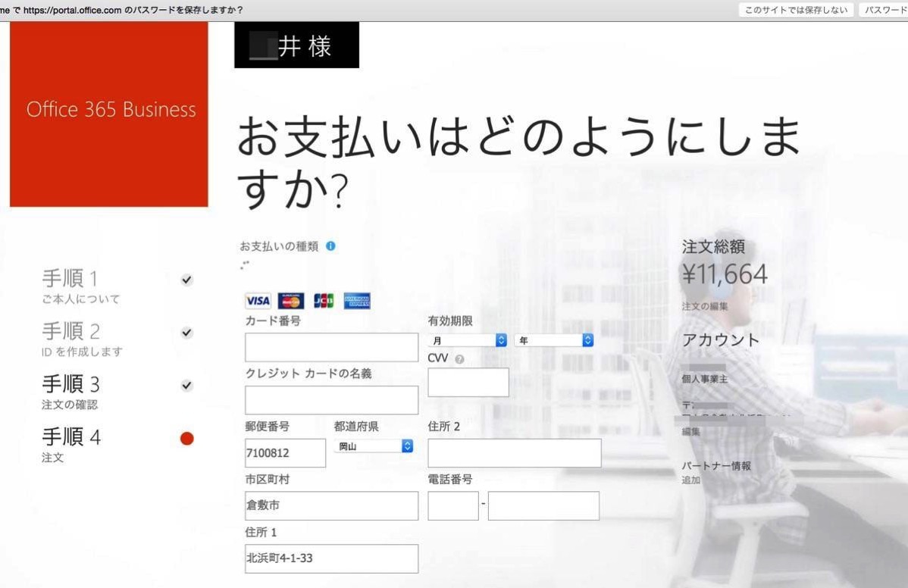Click the JCB card icon

(324, 301)
